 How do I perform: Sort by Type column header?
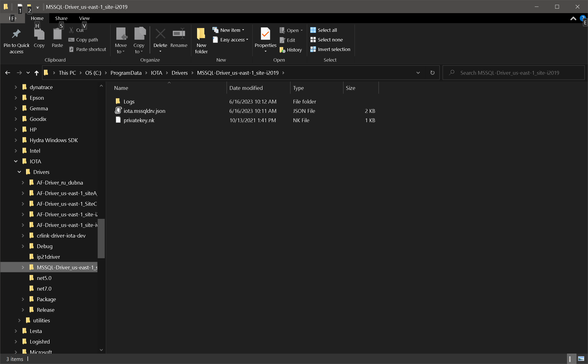[317, 88]
